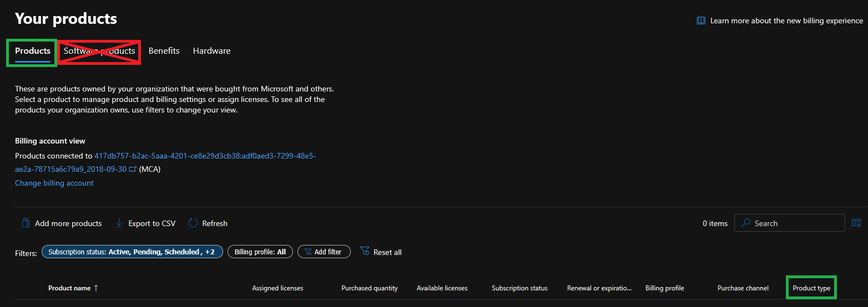Click the external link icon after billing account
The image size is (868, 307).
(x=133, y=170)
